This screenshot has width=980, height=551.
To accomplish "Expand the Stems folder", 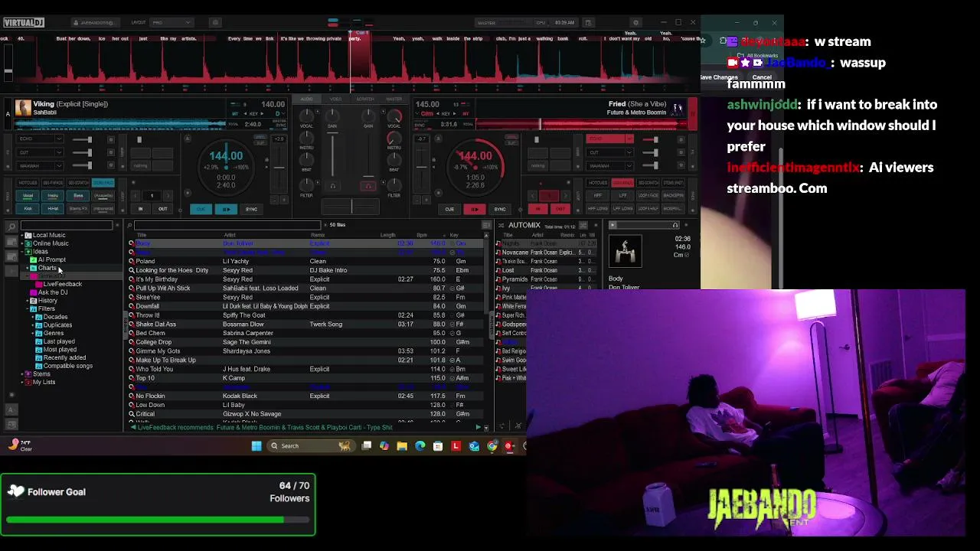I will [23, 374].
